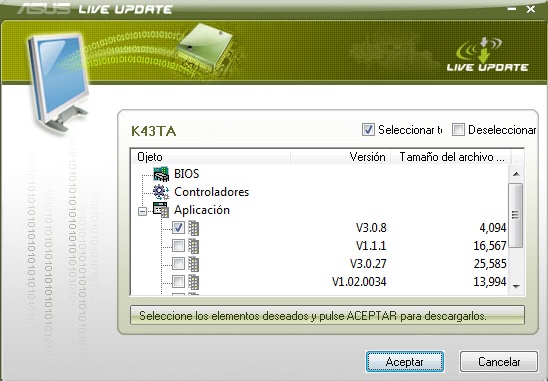Check the V1.1.1 application checkbox
The height and width of the screenshot is (381, 548).
point(178,246)
